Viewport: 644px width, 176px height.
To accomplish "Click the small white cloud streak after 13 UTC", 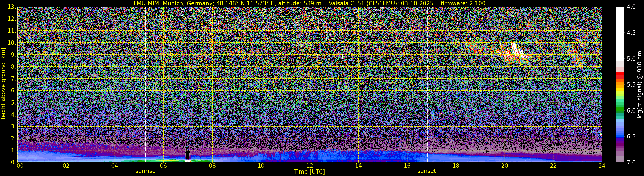I will point(342,55).
